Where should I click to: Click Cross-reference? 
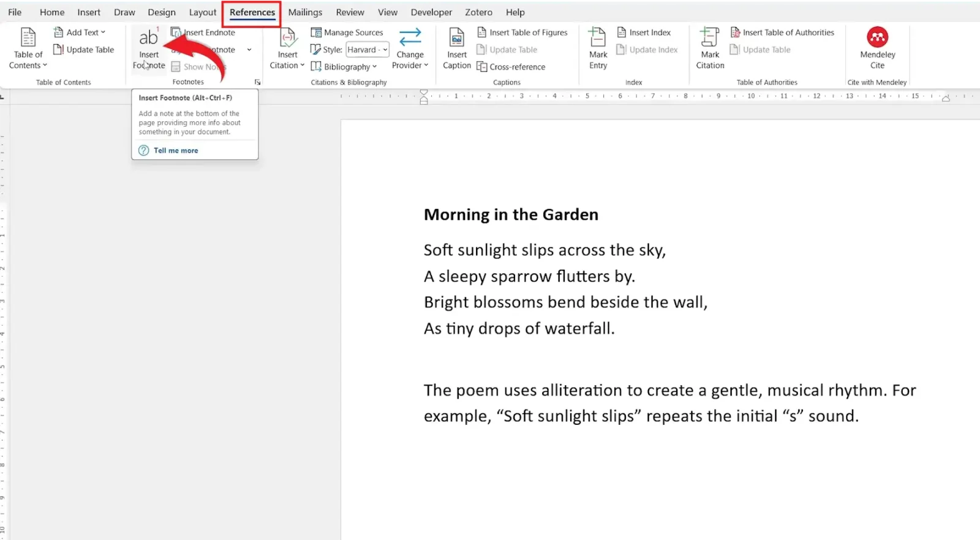[511, 67]
